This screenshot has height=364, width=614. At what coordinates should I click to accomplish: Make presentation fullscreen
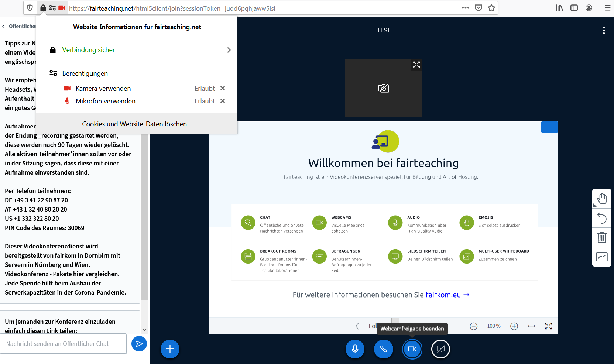[x=549, y=326]
